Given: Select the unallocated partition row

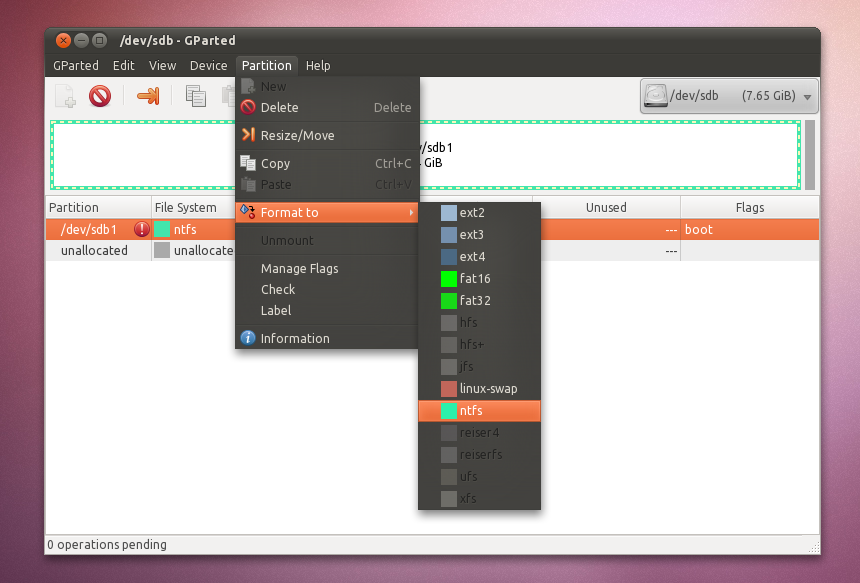Looking at the screenshot, I should [432, 251].
